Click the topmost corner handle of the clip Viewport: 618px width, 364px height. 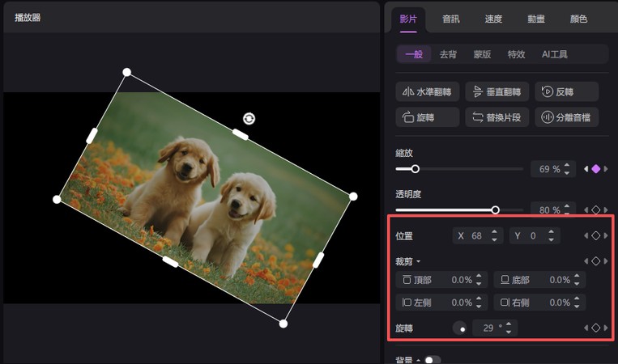pos(126,72)
